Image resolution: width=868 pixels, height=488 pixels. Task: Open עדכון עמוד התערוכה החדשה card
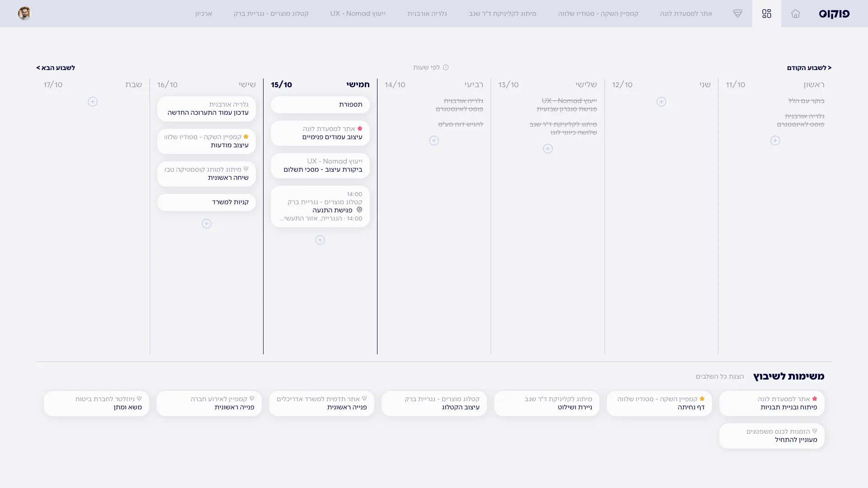(207, 109)
